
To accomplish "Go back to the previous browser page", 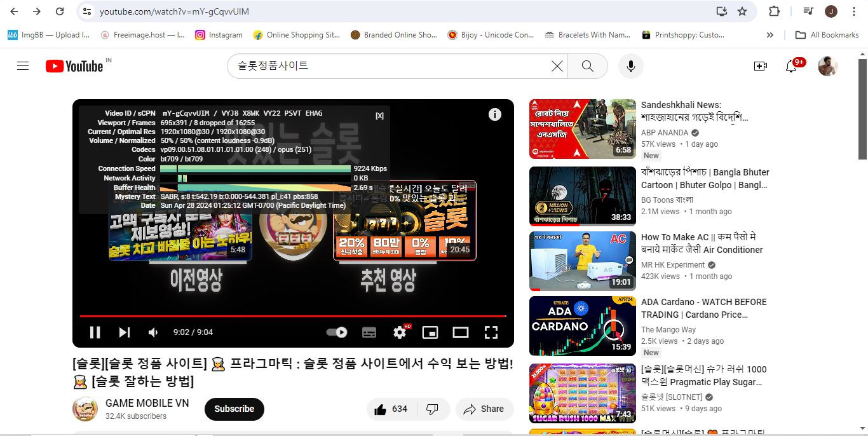I will coord(14,11).
